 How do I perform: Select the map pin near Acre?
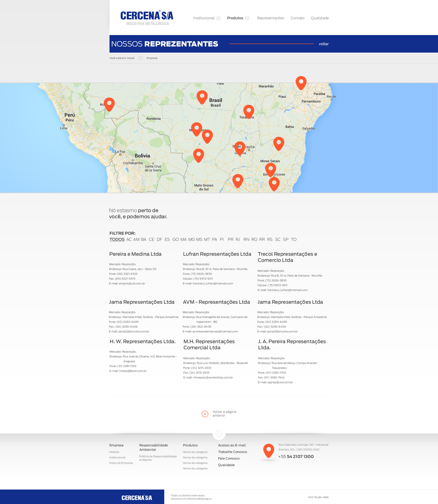tap(109, 105)
